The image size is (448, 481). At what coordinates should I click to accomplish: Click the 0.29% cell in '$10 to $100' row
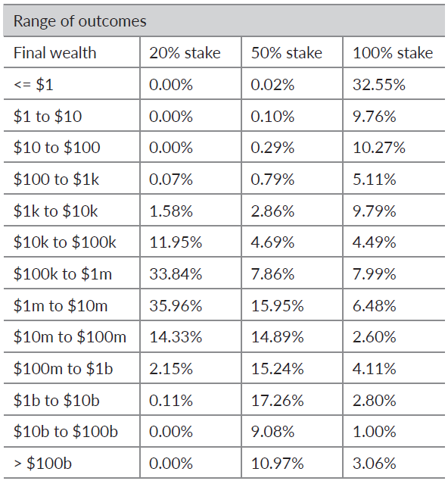click(272, 148)
